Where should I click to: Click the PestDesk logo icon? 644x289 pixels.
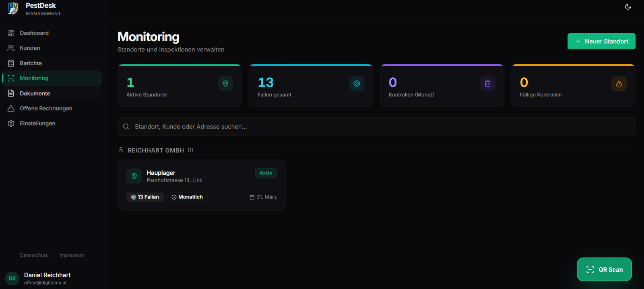(13, 8)
